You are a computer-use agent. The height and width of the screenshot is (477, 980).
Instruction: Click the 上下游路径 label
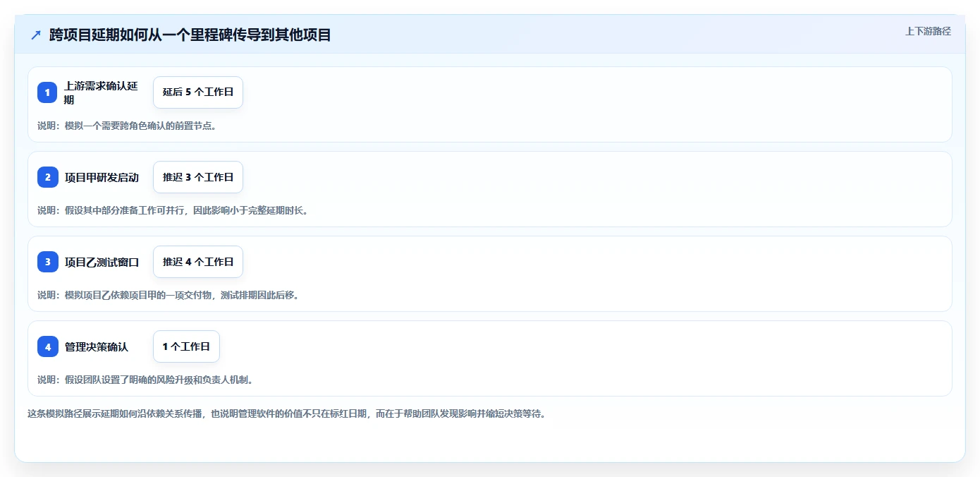click(x=928, y=31)
